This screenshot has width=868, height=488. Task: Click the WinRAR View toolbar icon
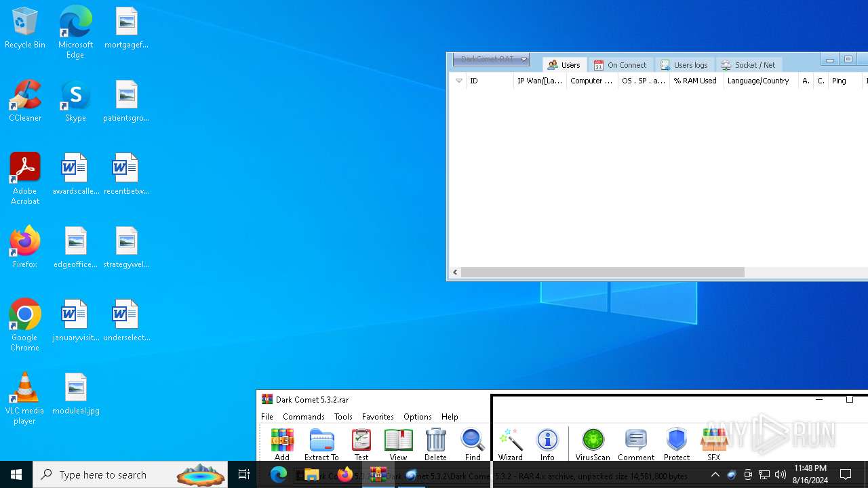(x=399, y=444)
